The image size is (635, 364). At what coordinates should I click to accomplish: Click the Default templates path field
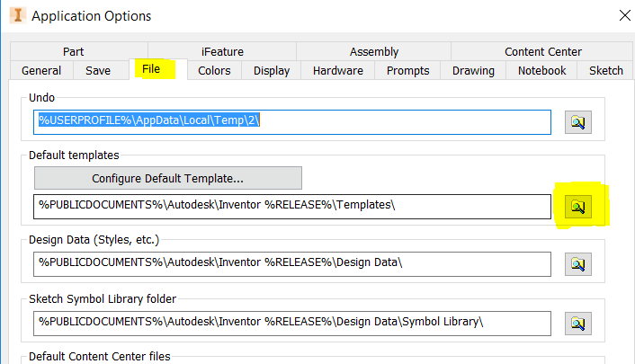click(x=291, y=207)
